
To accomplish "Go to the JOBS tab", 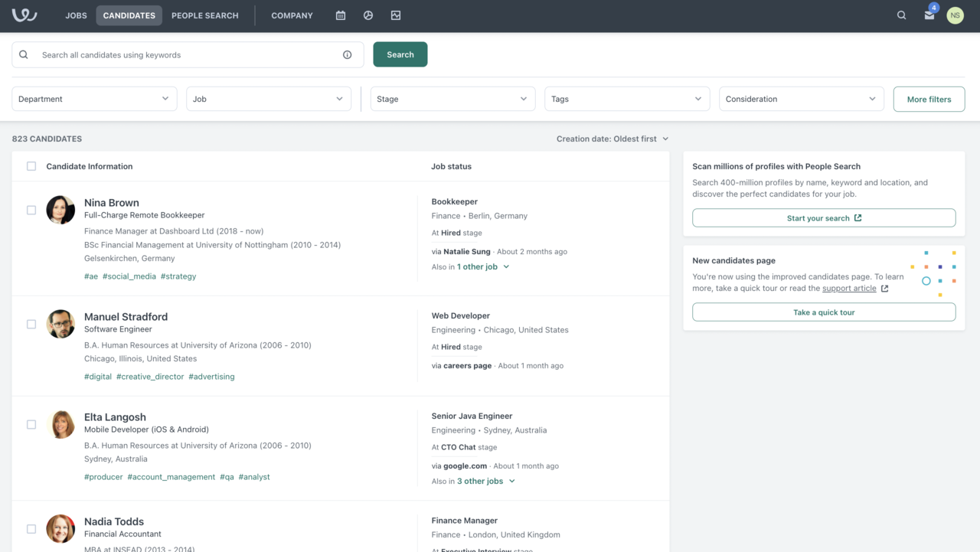I will tap(76, 15).
